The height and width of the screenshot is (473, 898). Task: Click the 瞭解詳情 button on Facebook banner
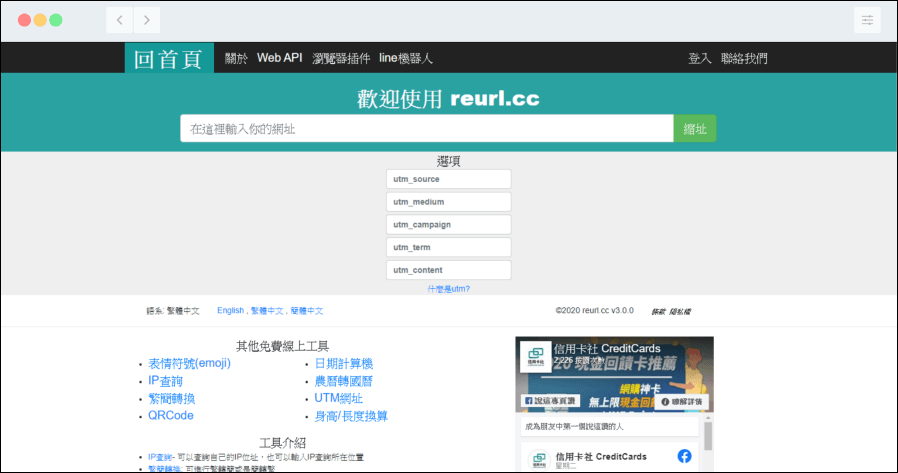682,402
